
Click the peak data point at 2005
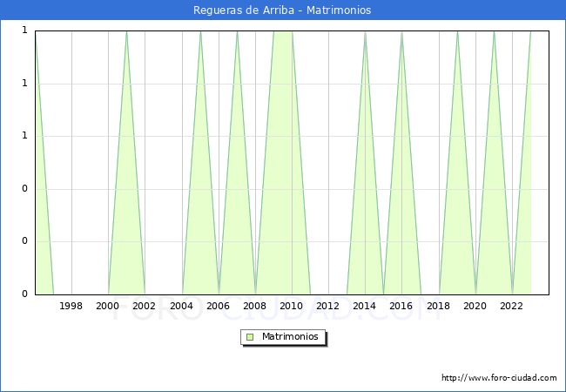click(200, 31)
